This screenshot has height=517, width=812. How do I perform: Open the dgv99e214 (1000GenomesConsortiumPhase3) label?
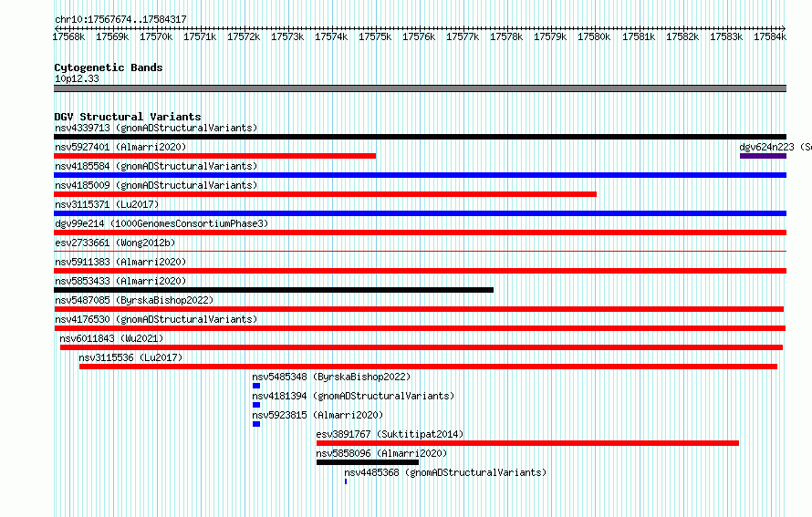(x=161, y=223)
